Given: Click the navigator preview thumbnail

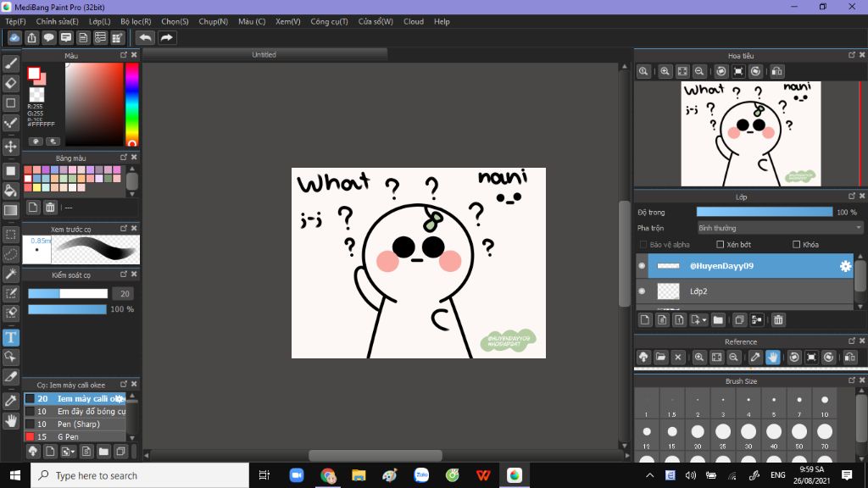Looking at the screenshot, I should click(x=751, y=133).
